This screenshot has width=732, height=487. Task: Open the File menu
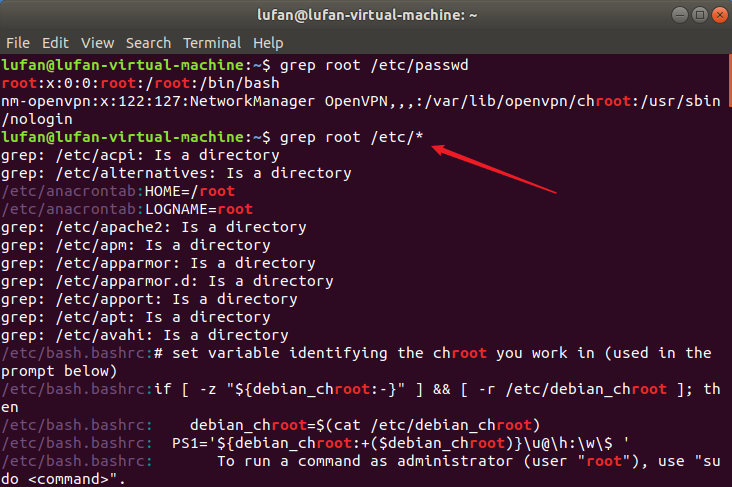(18, 43)
